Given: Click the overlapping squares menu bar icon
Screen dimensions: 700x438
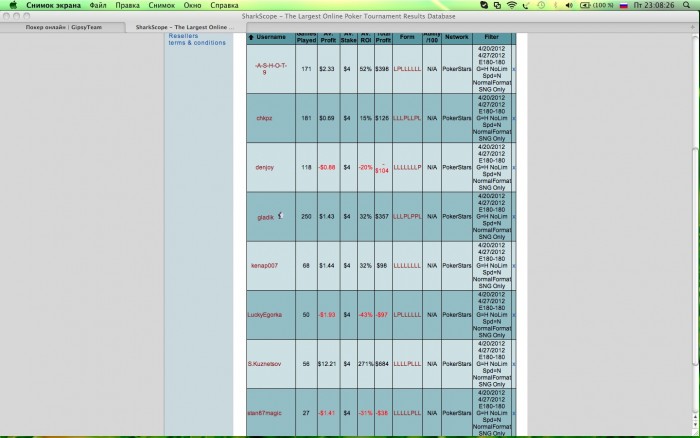Looking at the screenshot, I should click(x=497, y=5).
